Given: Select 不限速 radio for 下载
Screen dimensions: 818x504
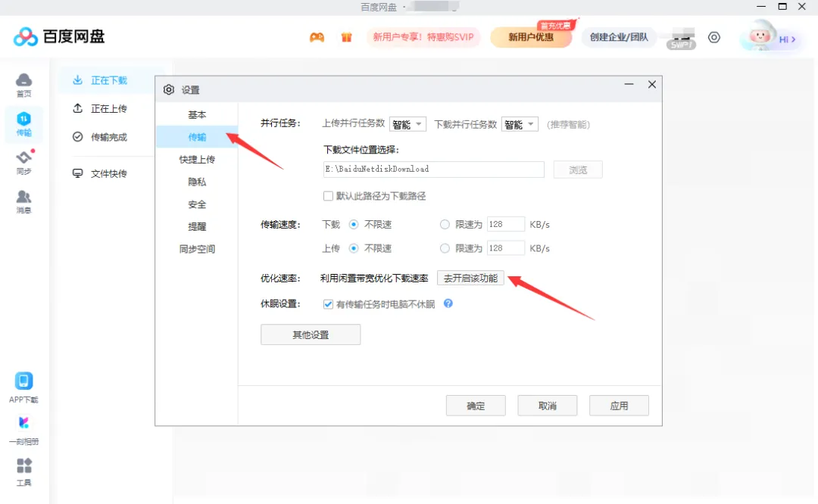Looking at the screenshot, I should [x=354, y=225].
